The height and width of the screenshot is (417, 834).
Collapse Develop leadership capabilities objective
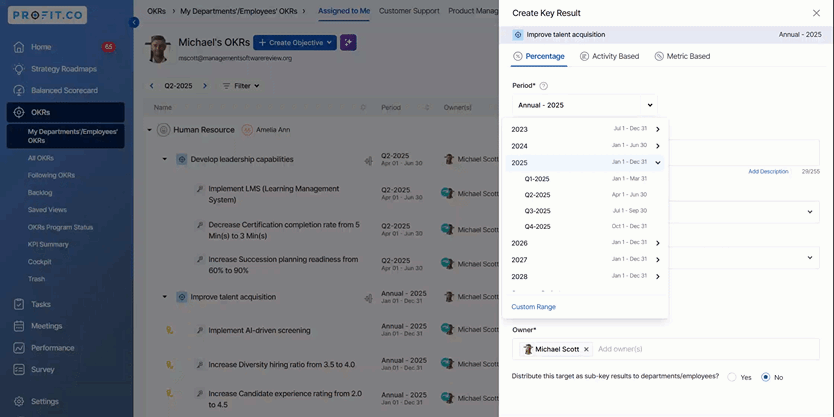pyautogui.click(x=164, y=159)
